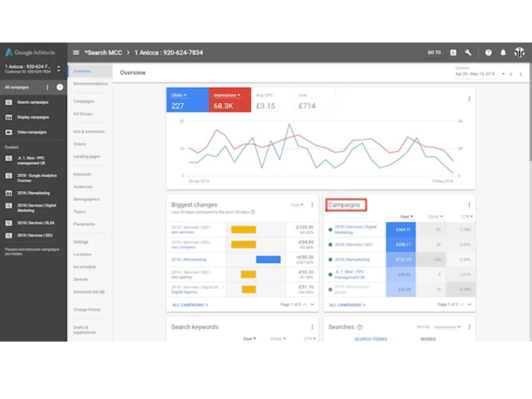Open chart card three-dot menu

coord(469,98)
